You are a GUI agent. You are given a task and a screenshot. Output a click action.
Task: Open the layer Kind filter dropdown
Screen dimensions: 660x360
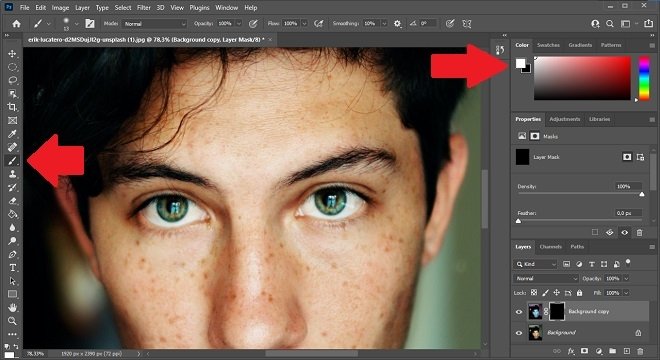(x=536, y=264)
